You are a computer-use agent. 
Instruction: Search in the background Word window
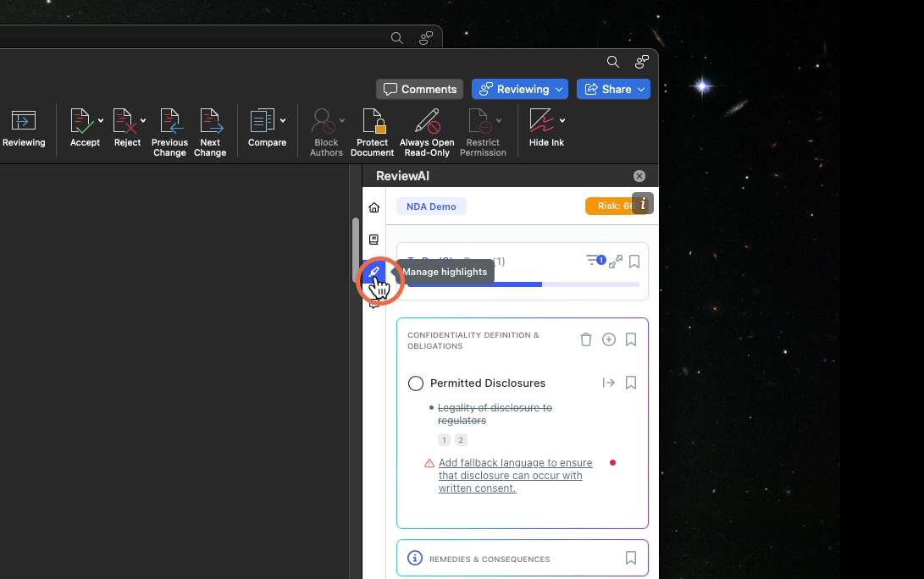click(x=397, y=38)
